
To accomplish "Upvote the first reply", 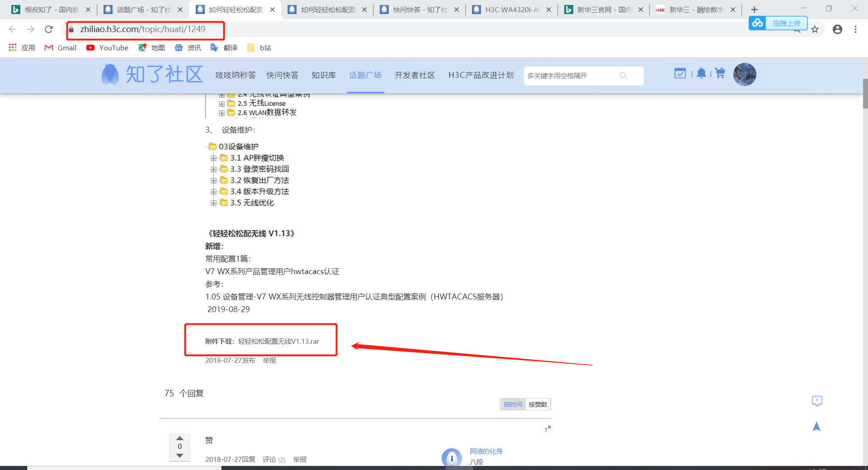I will click(x=179, y=438).
